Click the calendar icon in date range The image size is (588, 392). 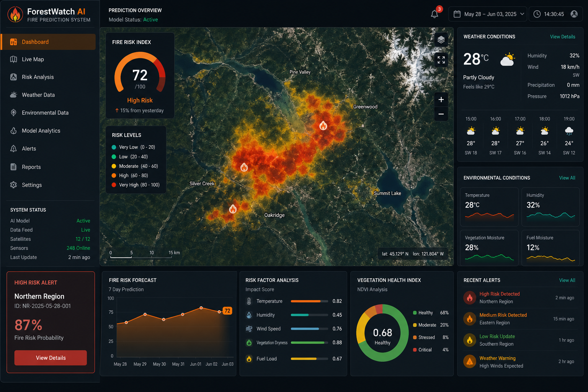[457, 14]
